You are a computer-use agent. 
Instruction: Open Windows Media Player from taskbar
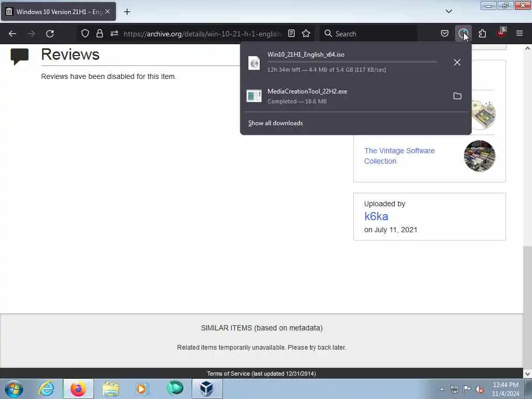click(x=142, y=389)
